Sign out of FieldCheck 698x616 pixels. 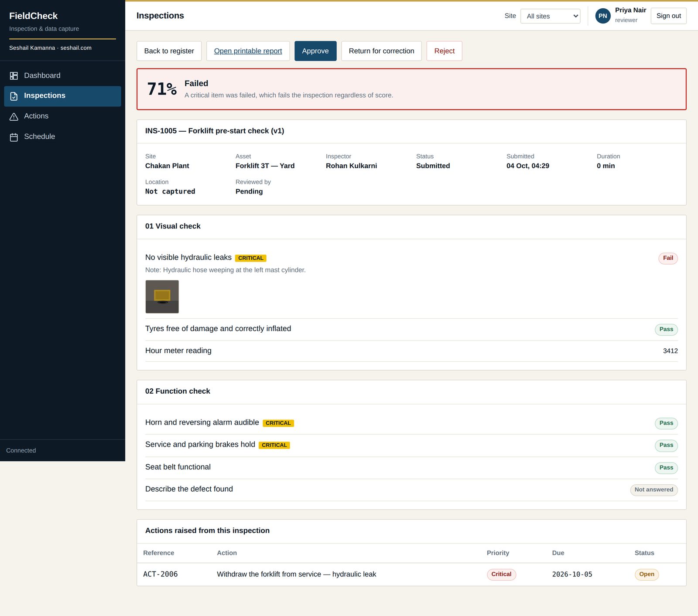pos(668,16)
